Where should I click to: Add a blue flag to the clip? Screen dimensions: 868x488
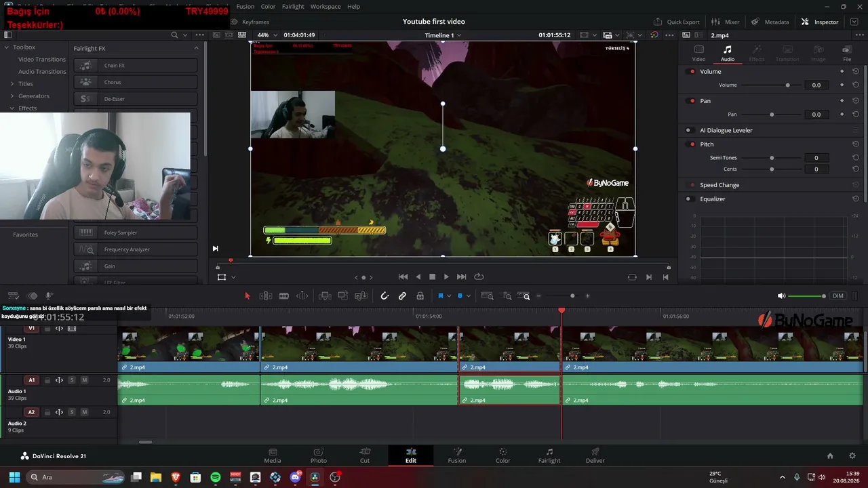[441, 296]
